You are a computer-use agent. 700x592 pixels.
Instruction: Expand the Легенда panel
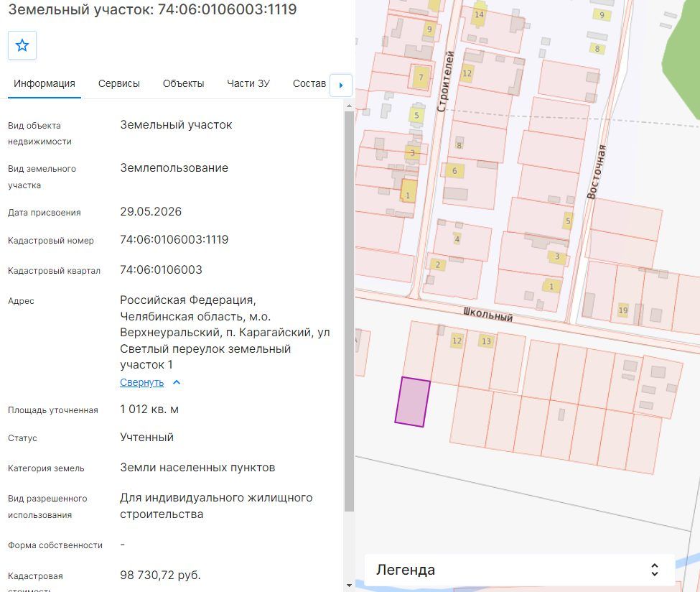tap(519, 570)
